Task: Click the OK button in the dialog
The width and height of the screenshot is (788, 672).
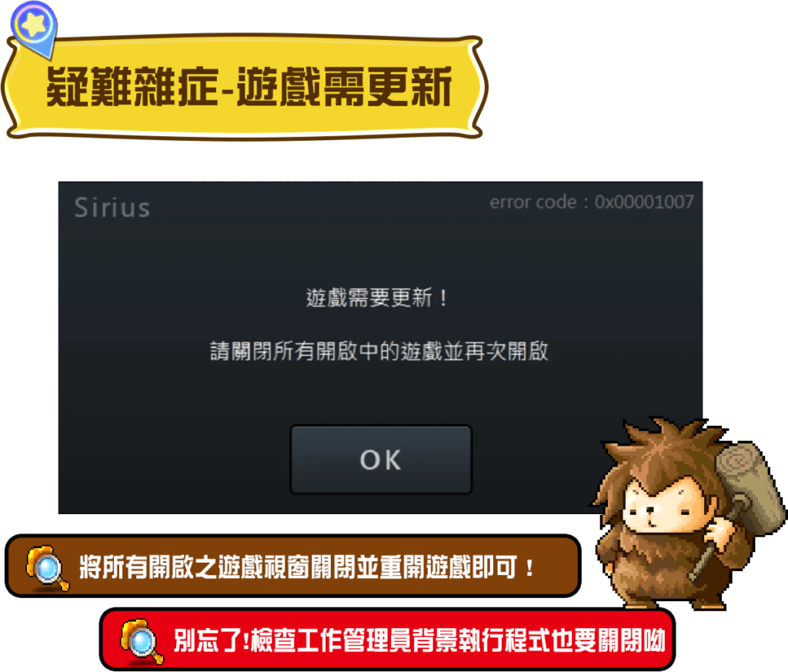Action: click(381, 460)
